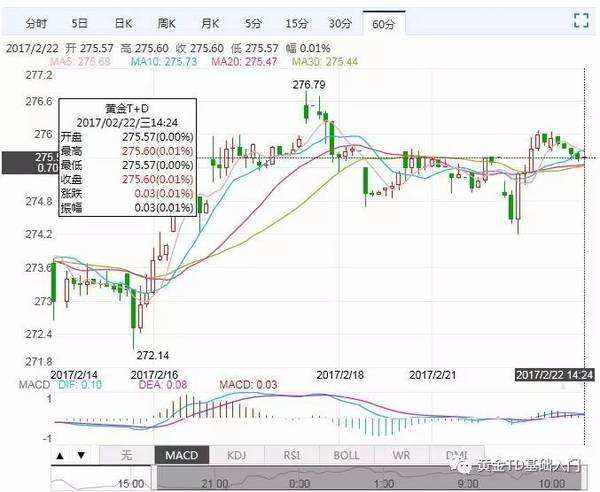
Task: Click the 2017/2/16 date axis label
Action: (154, 375)
